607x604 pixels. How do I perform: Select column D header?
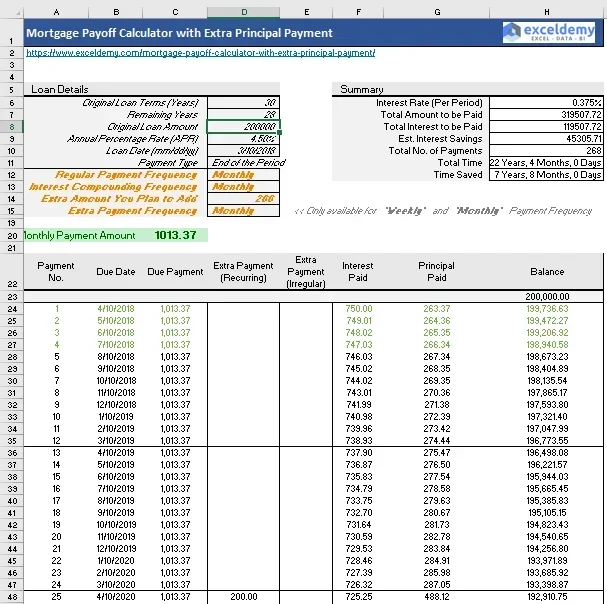tap(243, 12)
